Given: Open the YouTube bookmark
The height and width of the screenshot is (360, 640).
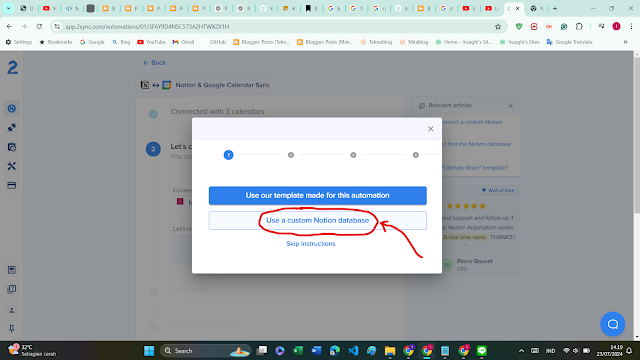Looking at the screenshot, I should coord(151,42).
